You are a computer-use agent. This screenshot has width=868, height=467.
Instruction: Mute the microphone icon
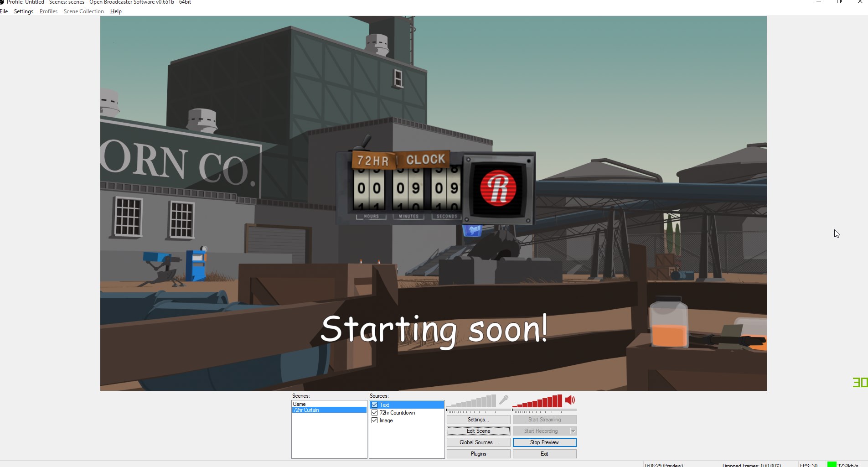click(x=504, y=400)
